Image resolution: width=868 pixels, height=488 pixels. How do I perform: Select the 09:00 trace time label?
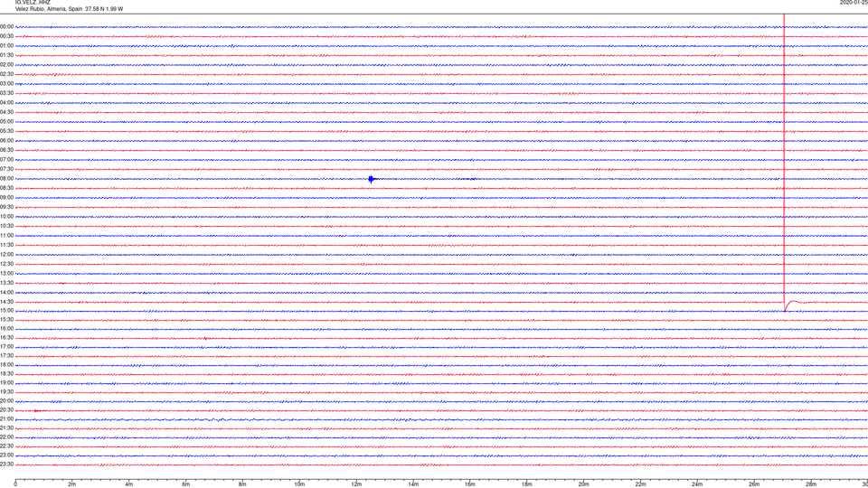(x=6, y=197)
